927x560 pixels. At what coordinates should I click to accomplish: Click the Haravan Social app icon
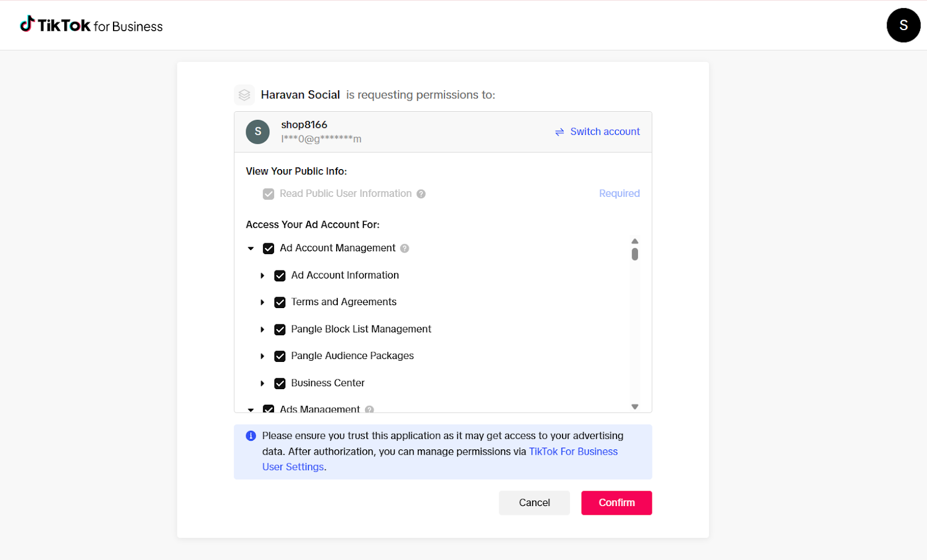pyautogui.click(x=244, y=95)
